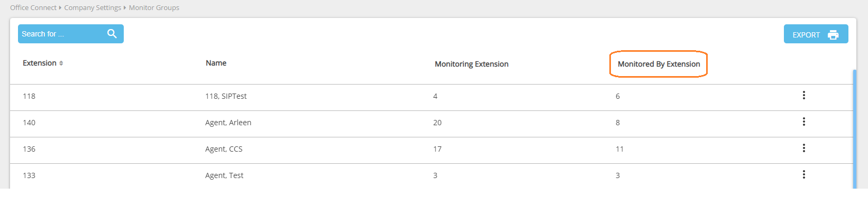Click extension number 136 in the table

click(29, 149)
